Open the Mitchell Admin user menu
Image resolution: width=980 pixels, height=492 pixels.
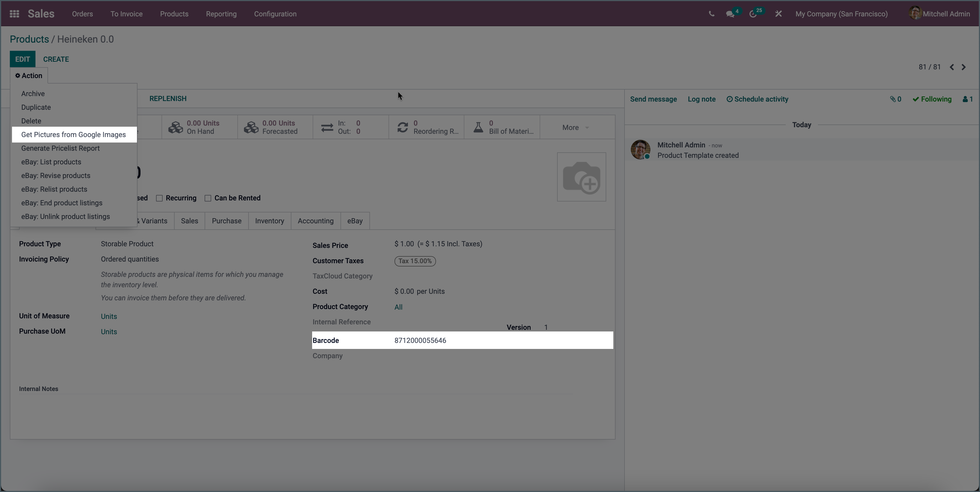point(939,13)
